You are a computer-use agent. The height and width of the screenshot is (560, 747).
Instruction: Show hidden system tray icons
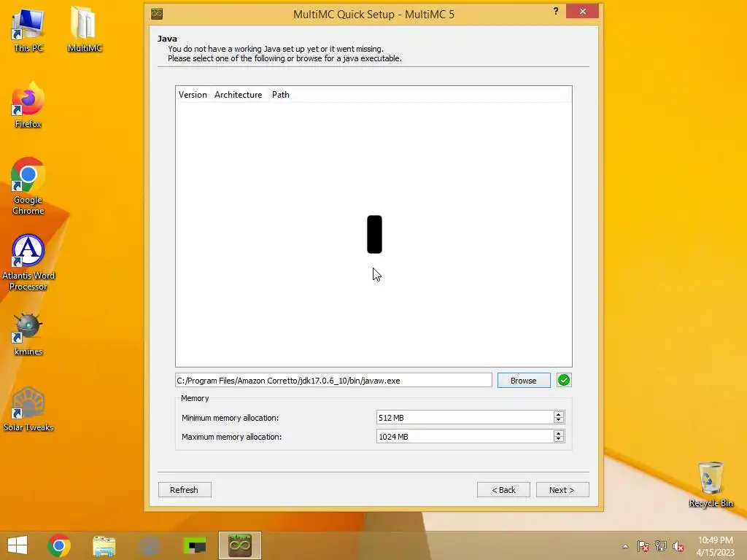[x=625, y=546]
